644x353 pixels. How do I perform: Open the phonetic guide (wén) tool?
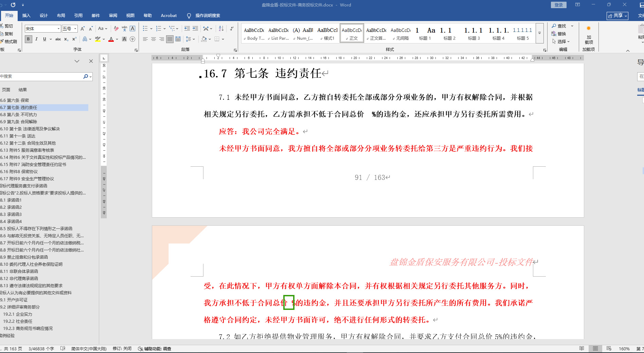[x=124, y=29]
